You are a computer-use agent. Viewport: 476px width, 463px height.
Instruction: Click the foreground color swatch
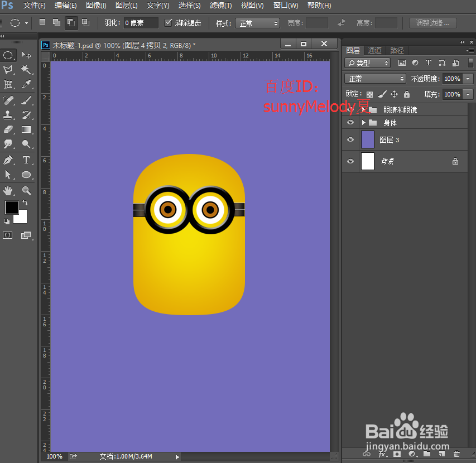[11, 207]
